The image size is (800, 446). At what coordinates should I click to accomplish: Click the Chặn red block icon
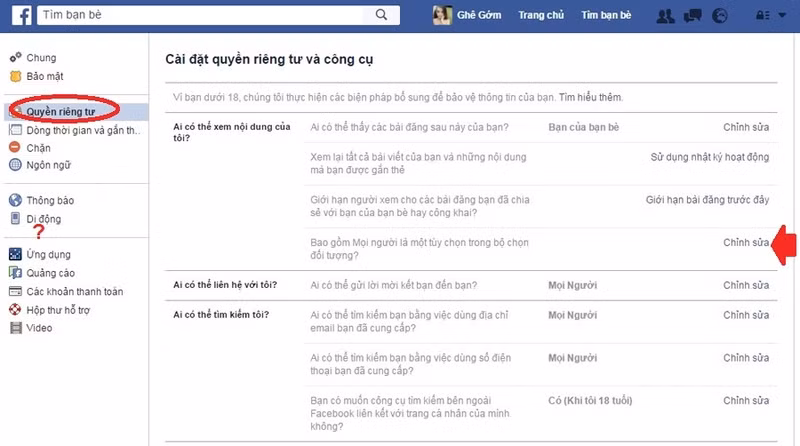click(x=15, y=147)
